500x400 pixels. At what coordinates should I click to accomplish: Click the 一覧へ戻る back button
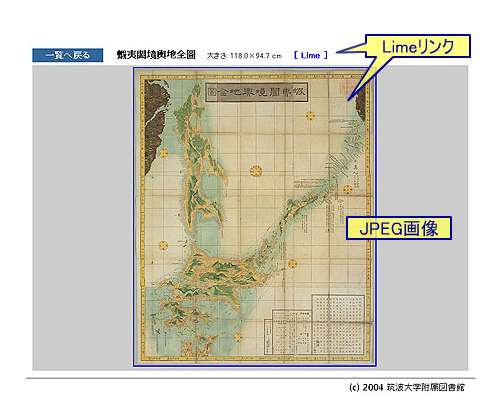click(x=68, y=55)
